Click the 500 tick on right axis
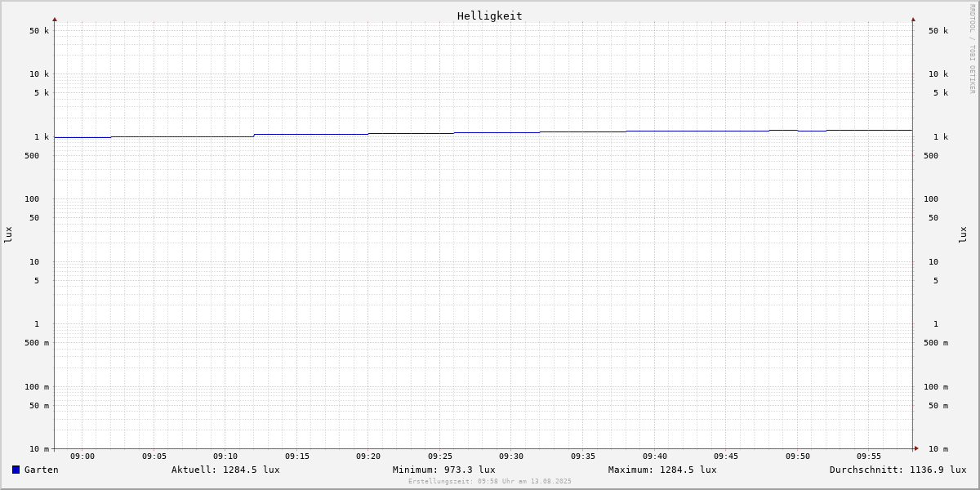This screenshot has height=490, width=980. pyautogui.click(x=931, y=156)
